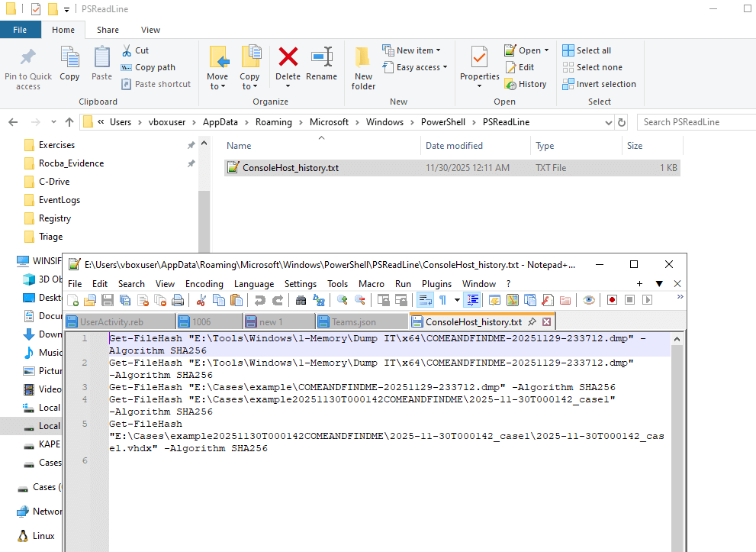Create a New folder in Explorer
The width and height of the screenshot is (756, 552).
363,67
